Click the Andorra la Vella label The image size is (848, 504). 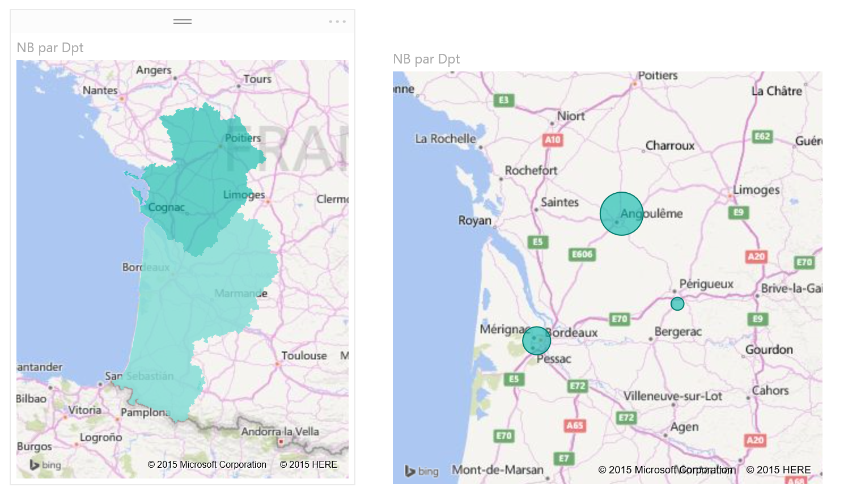coord(280,431)
